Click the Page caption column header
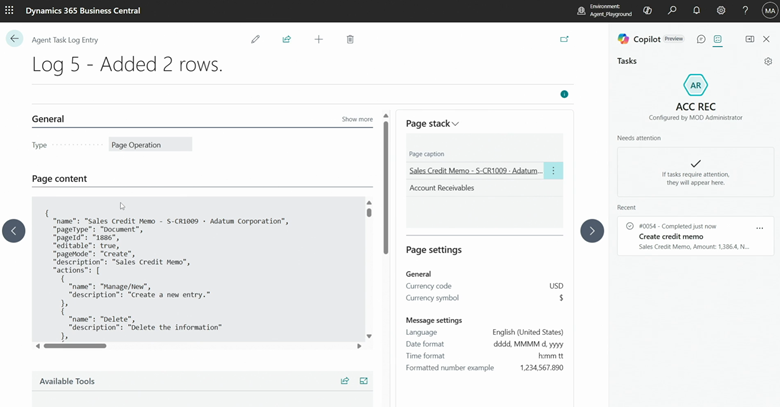780x407 pixels. coord(426,154)
